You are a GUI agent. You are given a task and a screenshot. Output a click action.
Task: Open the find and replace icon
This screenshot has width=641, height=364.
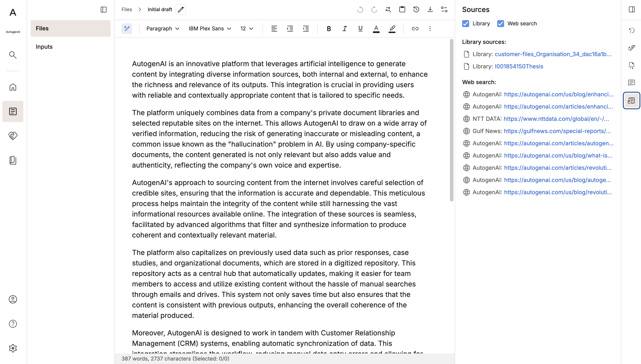click(388, 9)
